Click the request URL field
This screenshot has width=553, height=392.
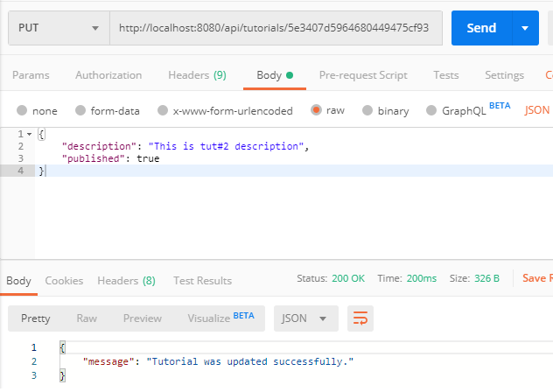276,28
